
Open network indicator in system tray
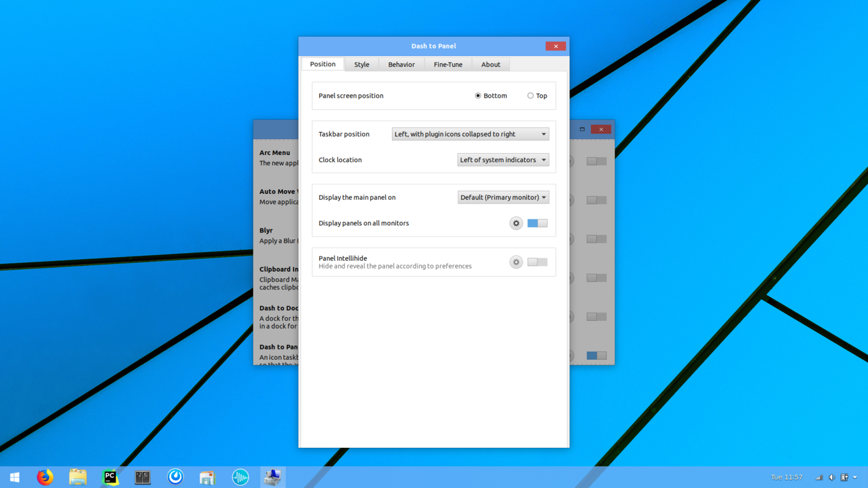(819, 477)
